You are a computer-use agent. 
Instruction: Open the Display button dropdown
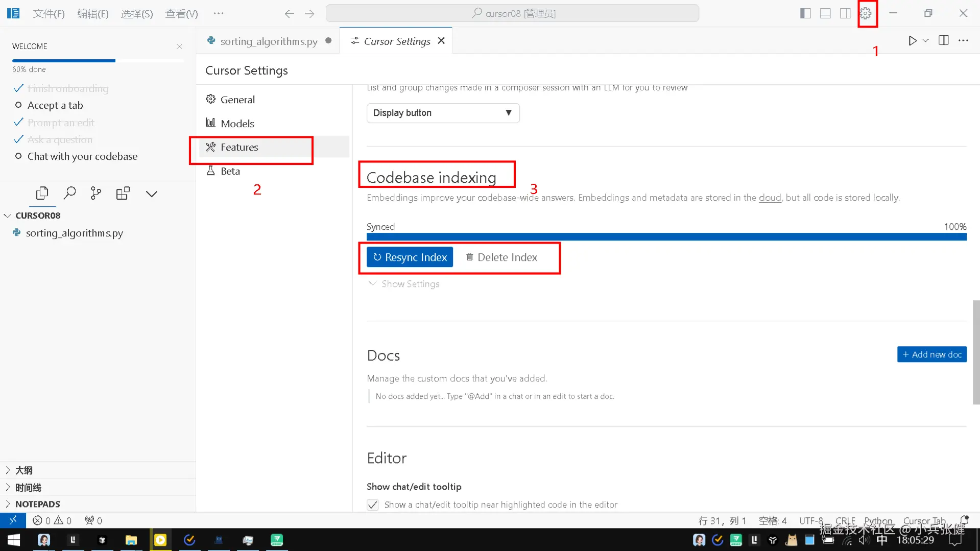443,113
